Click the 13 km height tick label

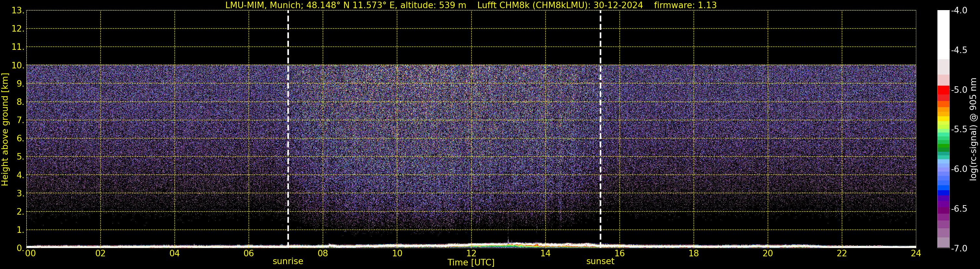17,11
